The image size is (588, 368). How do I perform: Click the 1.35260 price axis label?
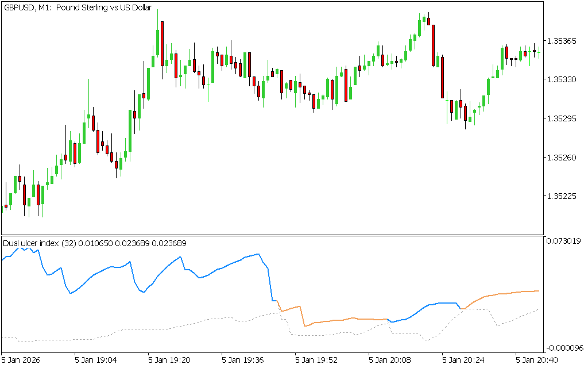pyautogui.click(x=563, y=157)
